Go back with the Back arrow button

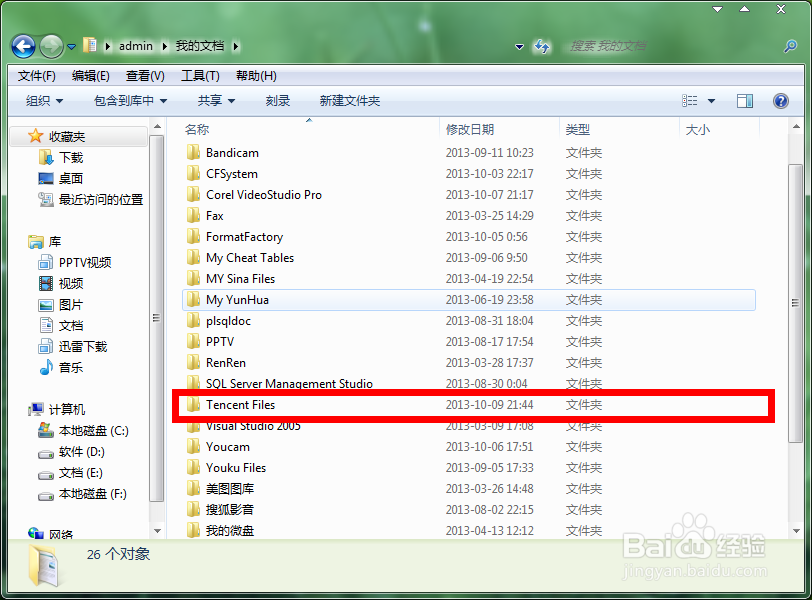pyautogui.click(x=23, y=47)
